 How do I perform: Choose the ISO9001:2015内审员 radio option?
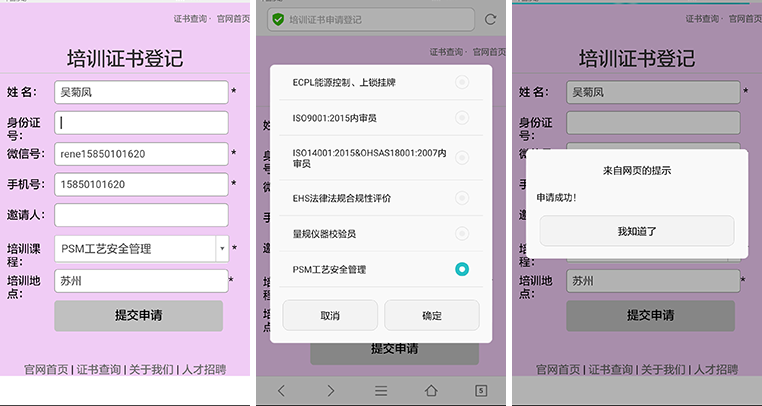tap(461, 118)
